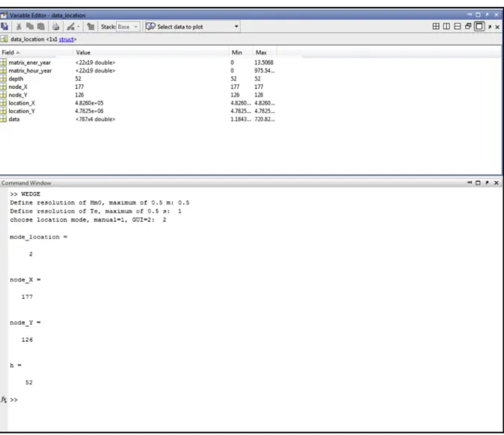
Task: Click the icon beside the data field
Action: click(x=3, y=119)
